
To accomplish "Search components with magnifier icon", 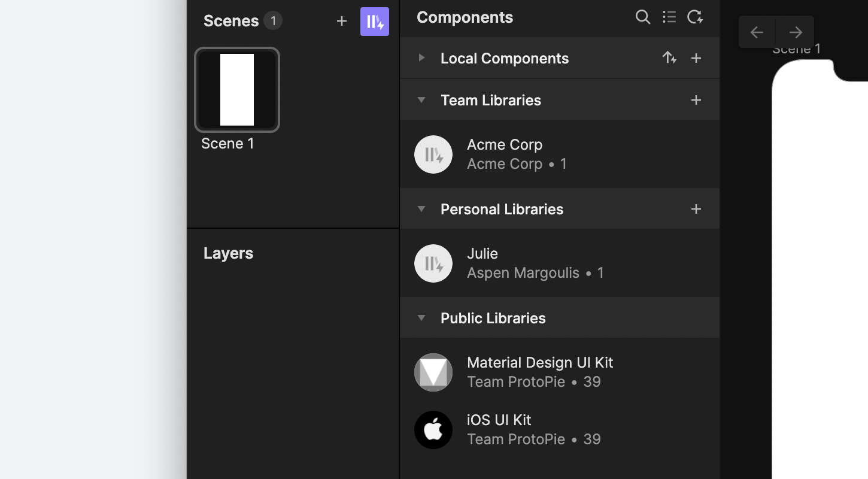I will [643, 17].
